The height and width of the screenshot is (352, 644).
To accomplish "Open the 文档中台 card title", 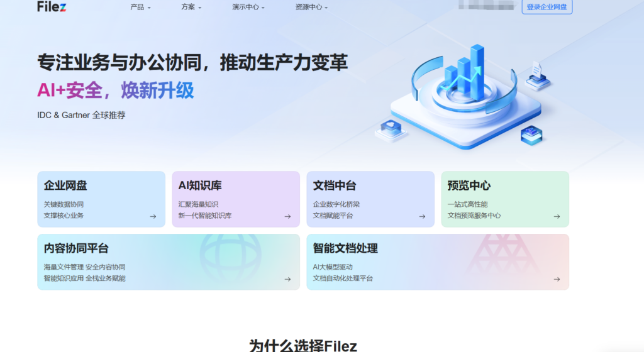I will click(x=335, y=185).
